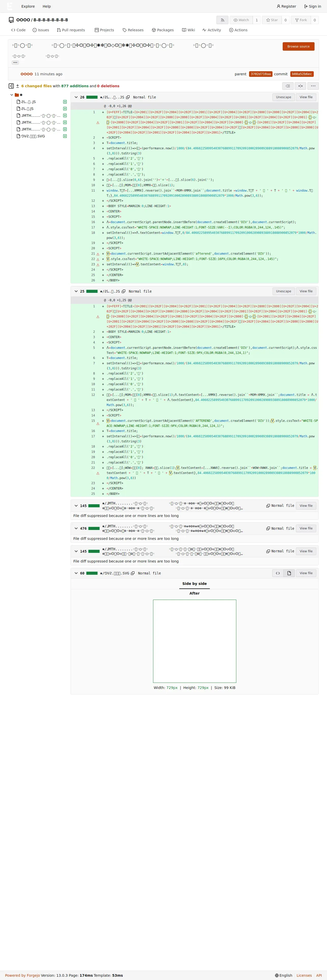Click warning icon on line 22
Viewport: 327px width, 980px height.
(98, 260)
